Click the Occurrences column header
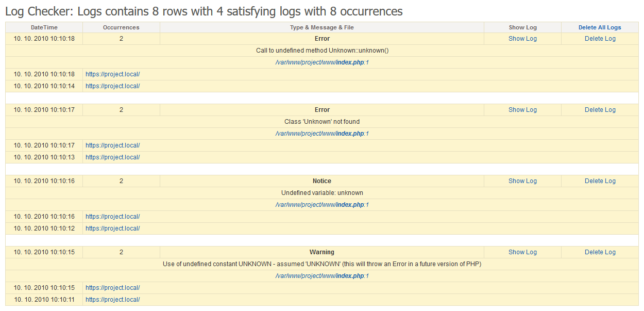Screen dimensions: 644x311 121,27
